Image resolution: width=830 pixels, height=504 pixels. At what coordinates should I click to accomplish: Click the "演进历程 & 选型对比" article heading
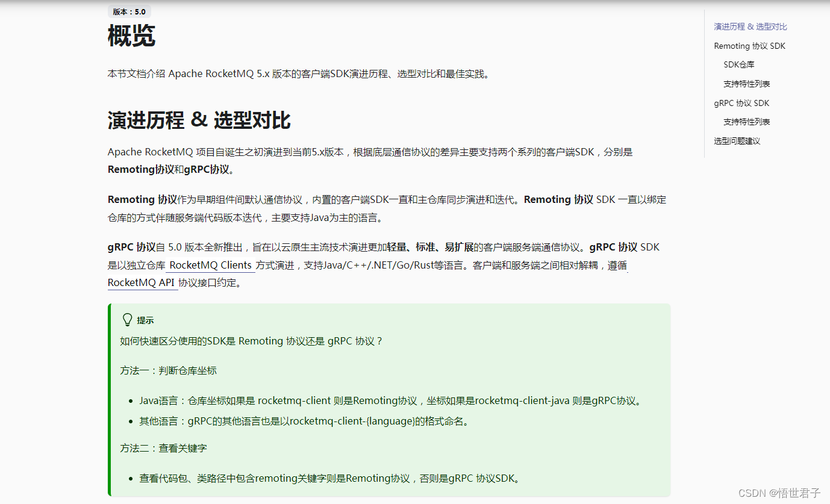coord(198,120)
